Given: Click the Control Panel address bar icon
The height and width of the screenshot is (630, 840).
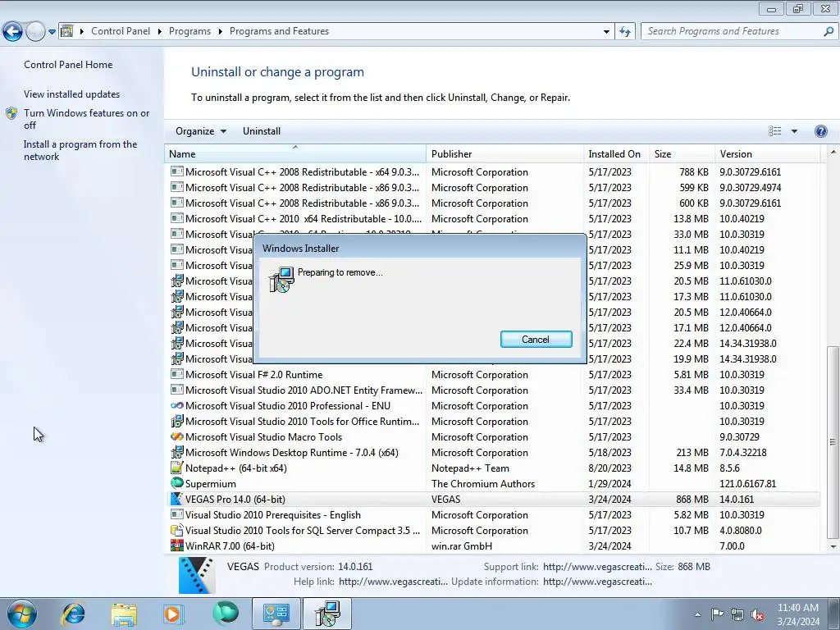Looking at the screenshot, I should click(67, 31).
